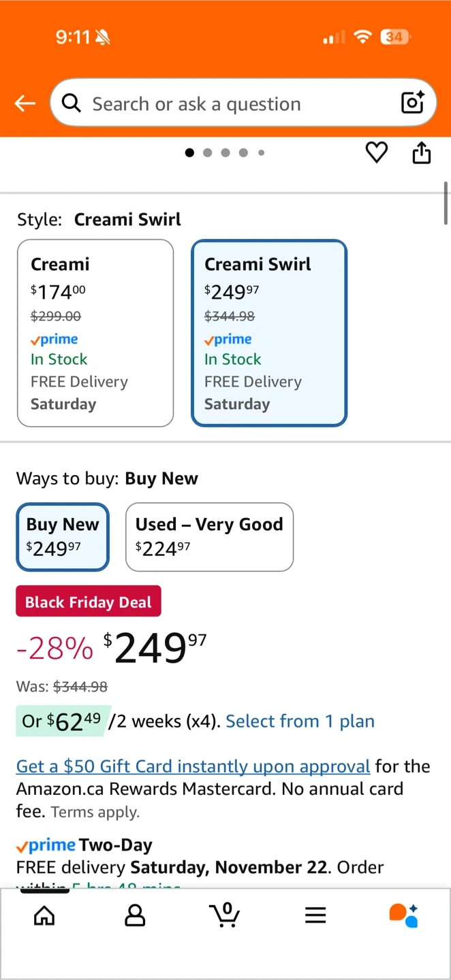Tap the back arrow icon
Viewport: 451px width, 980px height.
click(25, 103)
